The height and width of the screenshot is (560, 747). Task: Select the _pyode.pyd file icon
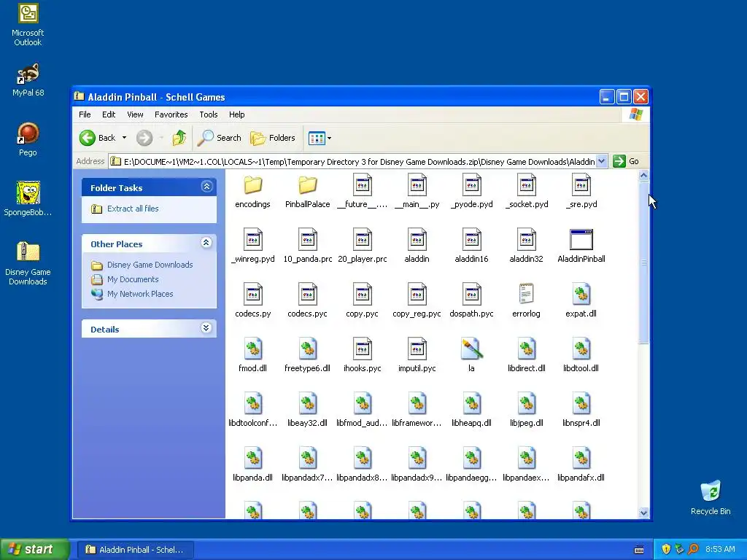[472, 184]
